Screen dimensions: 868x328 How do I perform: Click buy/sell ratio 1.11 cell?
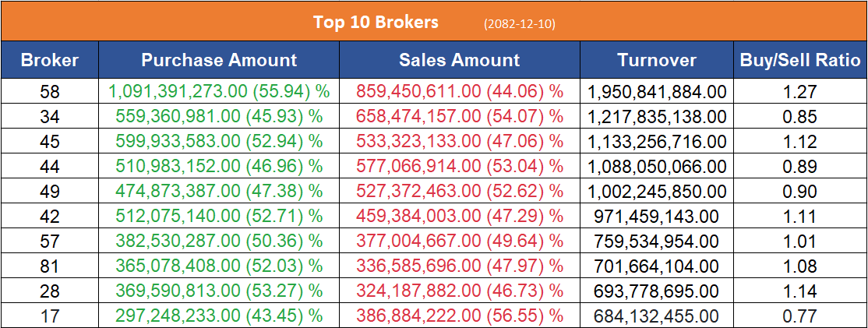800,217
